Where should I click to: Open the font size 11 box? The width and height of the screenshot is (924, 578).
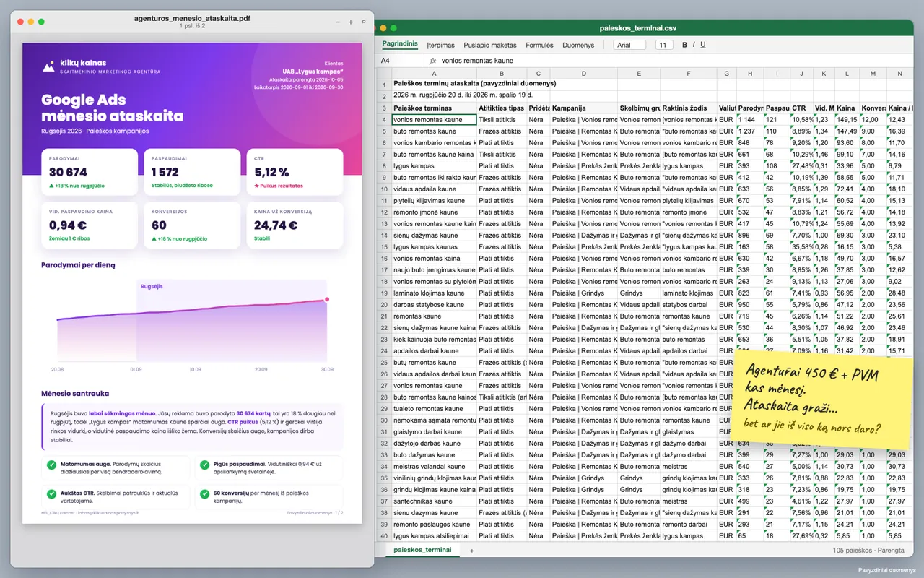click(664, 45)
